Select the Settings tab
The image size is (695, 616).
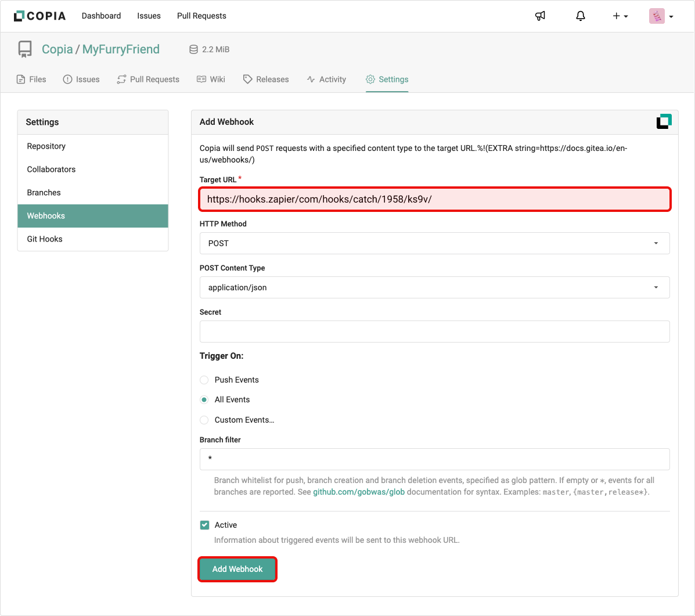coord(387,80)
